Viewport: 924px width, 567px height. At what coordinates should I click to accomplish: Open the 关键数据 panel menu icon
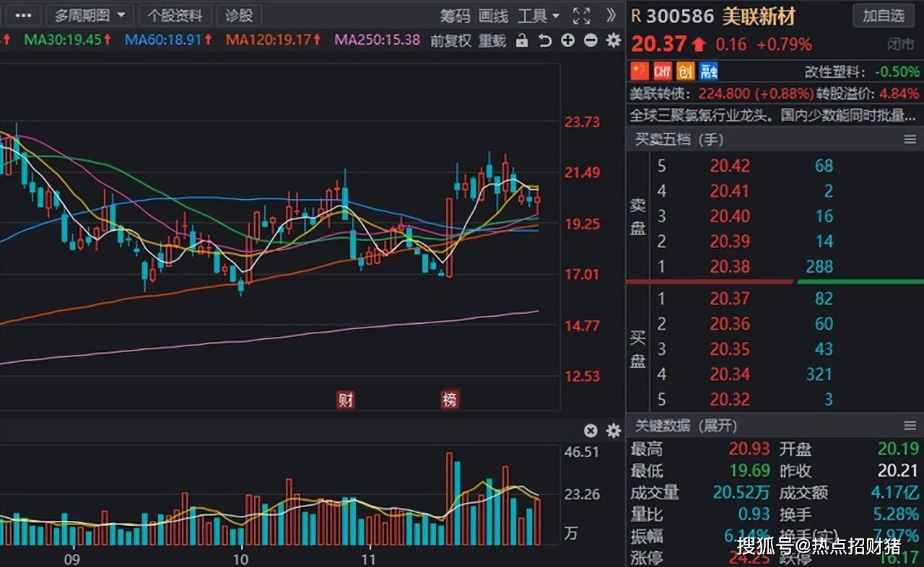click(x=910, y=426)
